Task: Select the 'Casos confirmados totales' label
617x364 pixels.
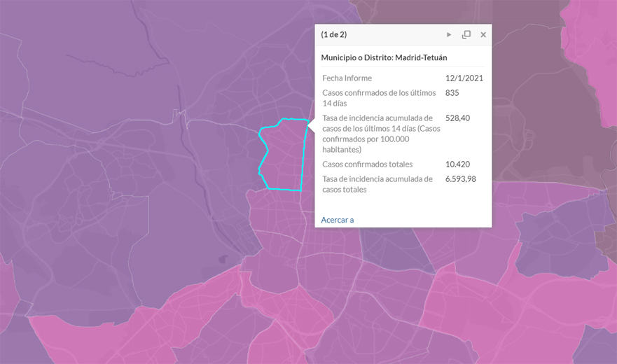Action: [368, 164]
